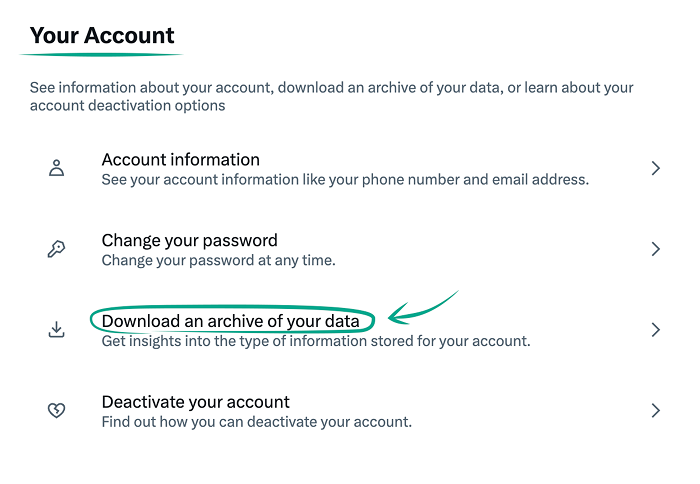Click chevron next to Download an archive
Screen dimensions: 700x484
coord(655,329)
